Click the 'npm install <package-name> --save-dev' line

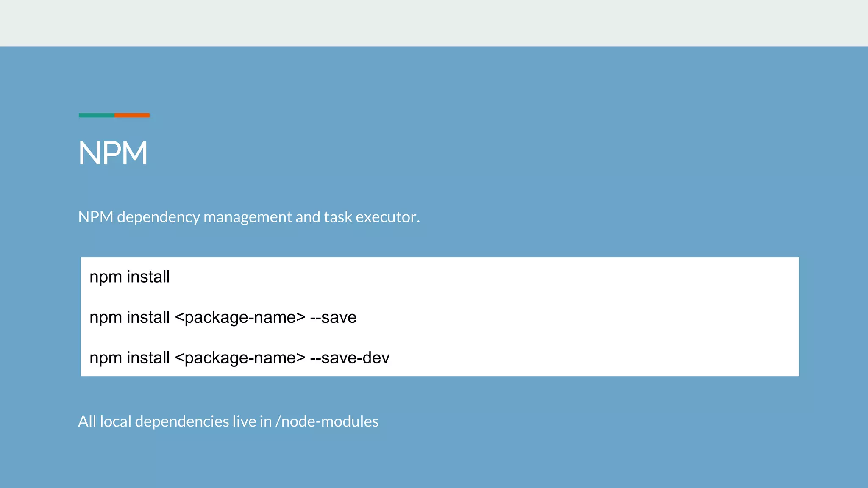pos(239,358)
